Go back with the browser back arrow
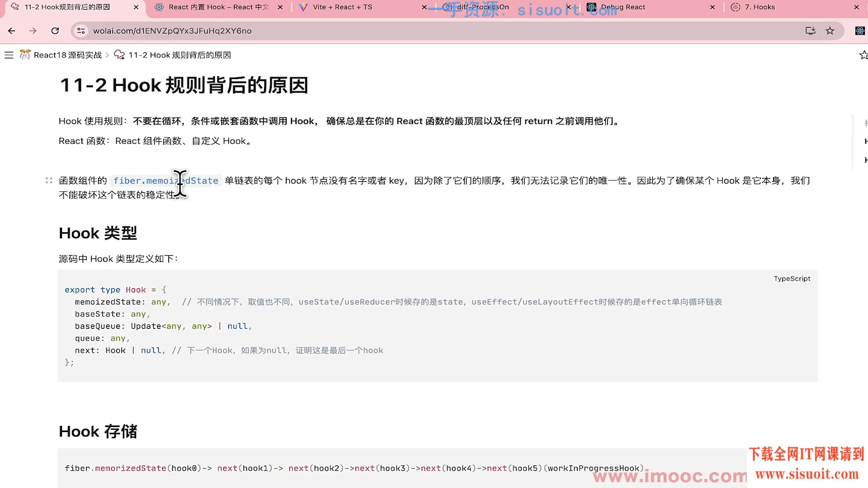868x488 pixels. point(12,31)
